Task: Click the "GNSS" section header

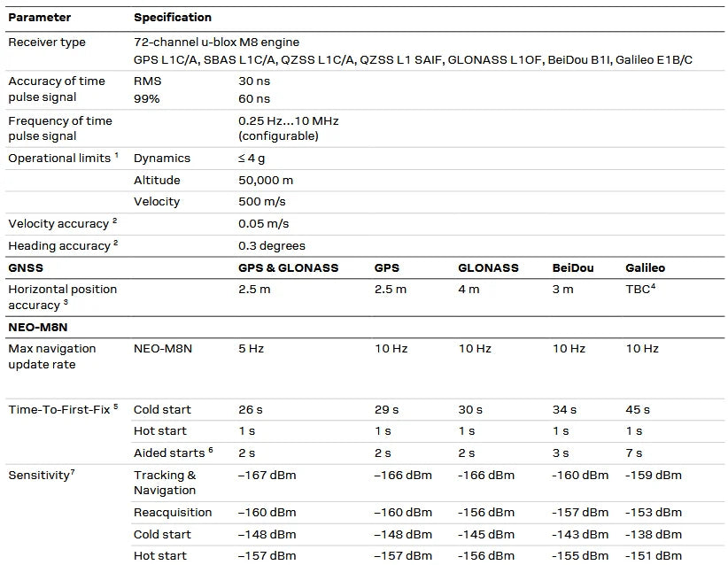Action: [x=26, y=267]
